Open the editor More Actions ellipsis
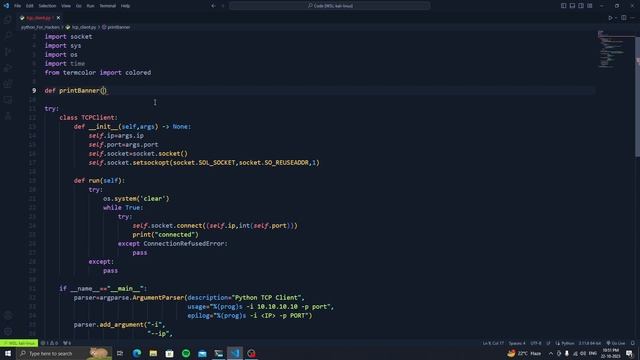Image resolution: width=640 pixels, height=360 pixels. click(633, 18)
